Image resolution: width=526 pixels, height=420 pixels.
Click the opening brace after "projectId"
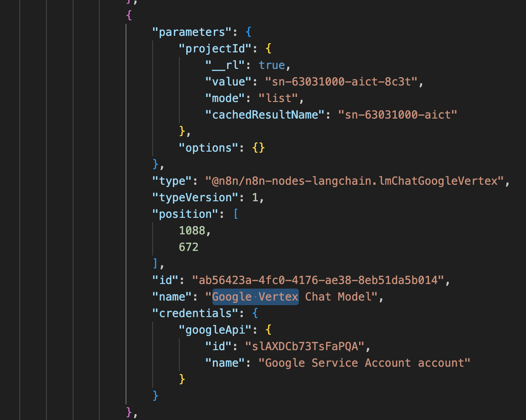269,49
